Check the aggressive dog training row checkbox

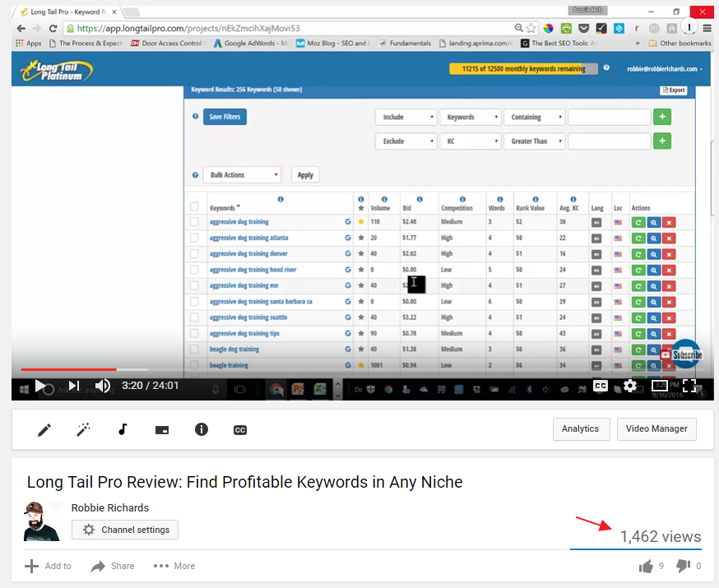[x=195, y=221]
